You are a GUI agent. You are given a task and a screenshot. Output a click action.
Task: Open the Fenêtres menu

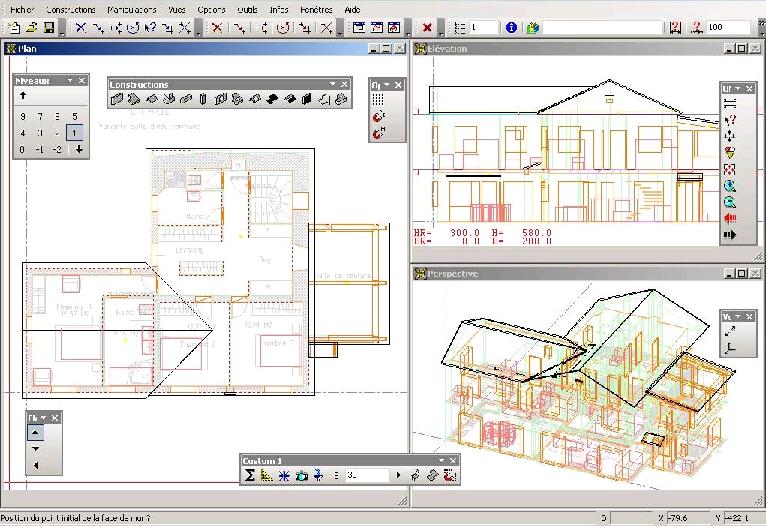pos(316,9)
